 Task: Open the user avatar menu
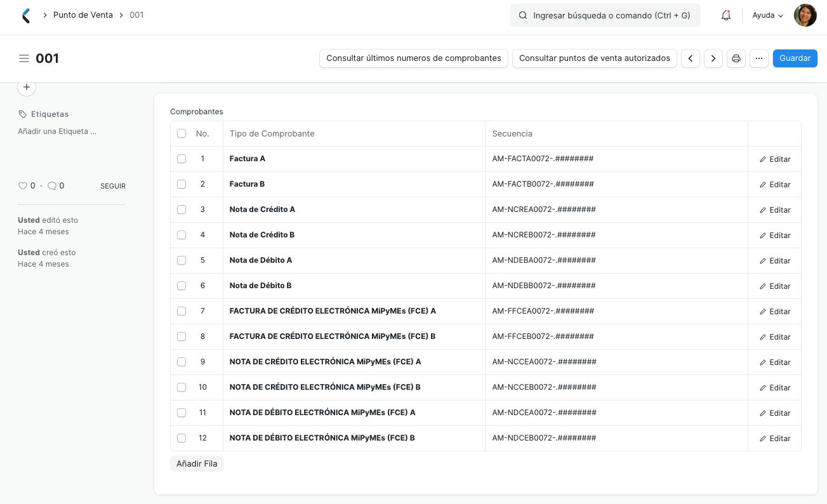click(805, 15)
